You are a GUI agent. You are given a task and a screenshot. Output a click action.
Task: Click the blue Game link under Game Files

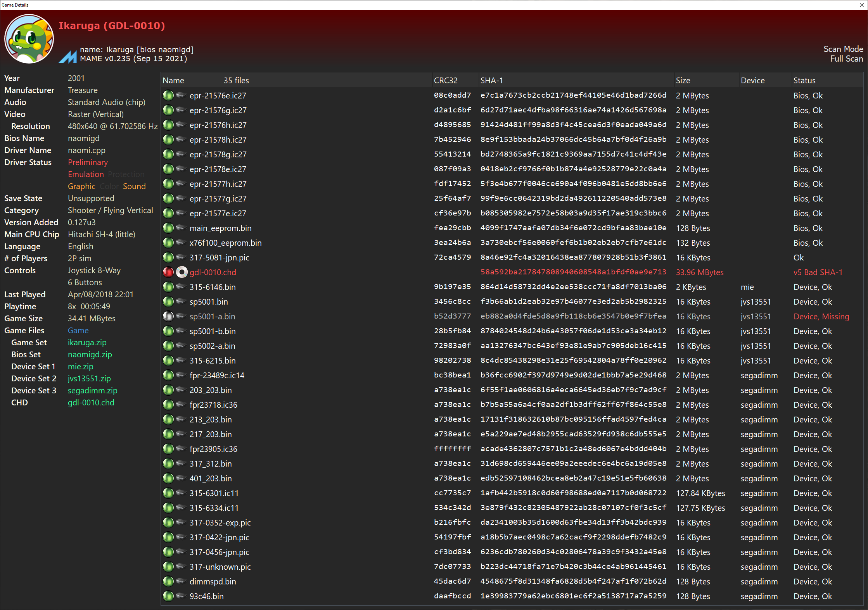click(78, 331)
